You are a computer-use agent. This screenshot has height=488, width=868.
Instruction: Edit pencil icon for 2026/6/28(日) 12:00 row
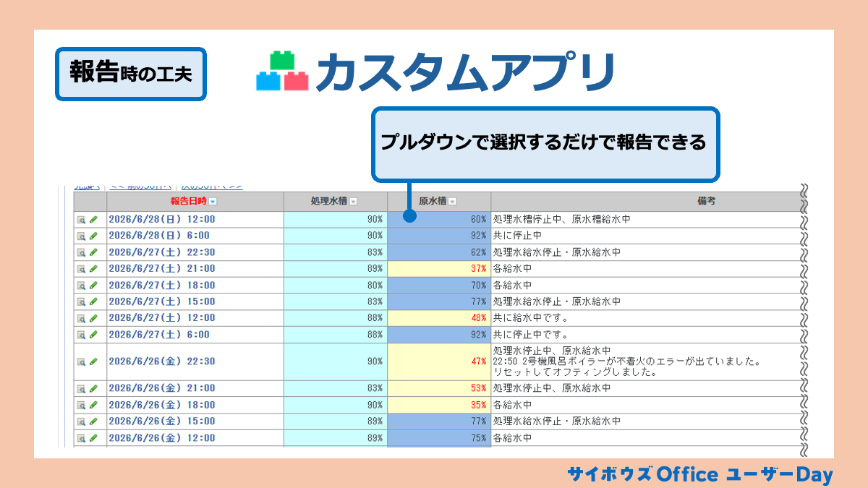click(x=93, y=219)
